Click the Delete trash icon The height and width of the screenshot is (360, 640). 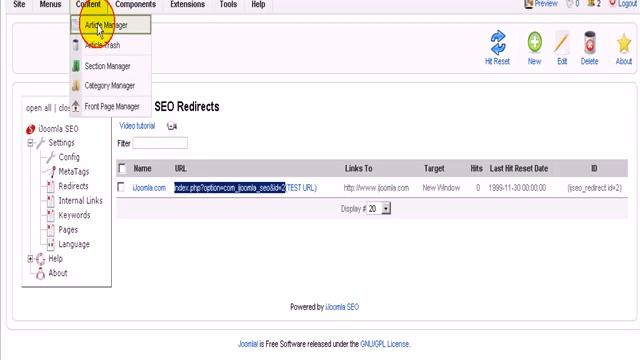pos(589,42)
